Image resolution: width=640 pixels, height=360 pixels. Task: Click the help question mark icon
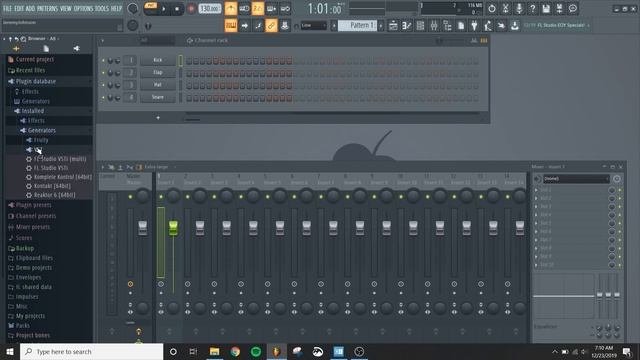tap(532, 8)
